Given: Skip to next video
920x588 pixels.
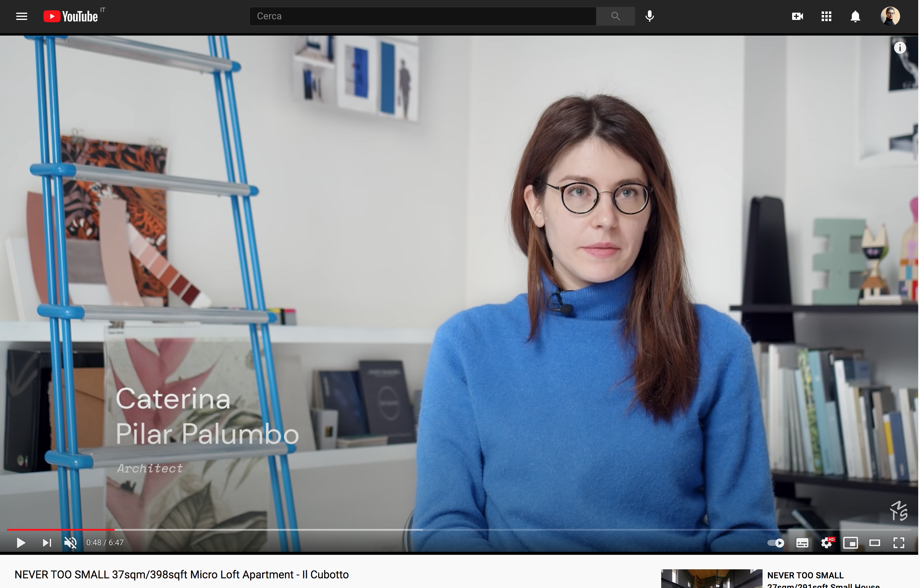Looking at the screenshot, I should coord(47,542).
